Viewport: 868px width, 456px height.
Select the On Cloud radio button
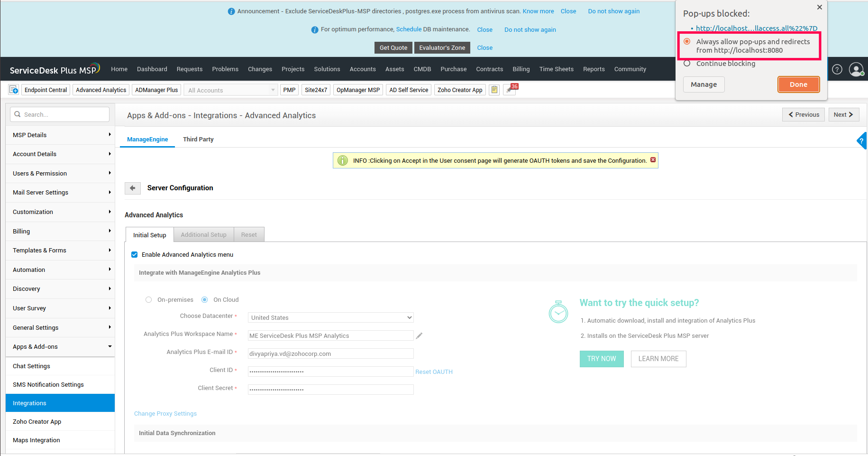point(205,300)
